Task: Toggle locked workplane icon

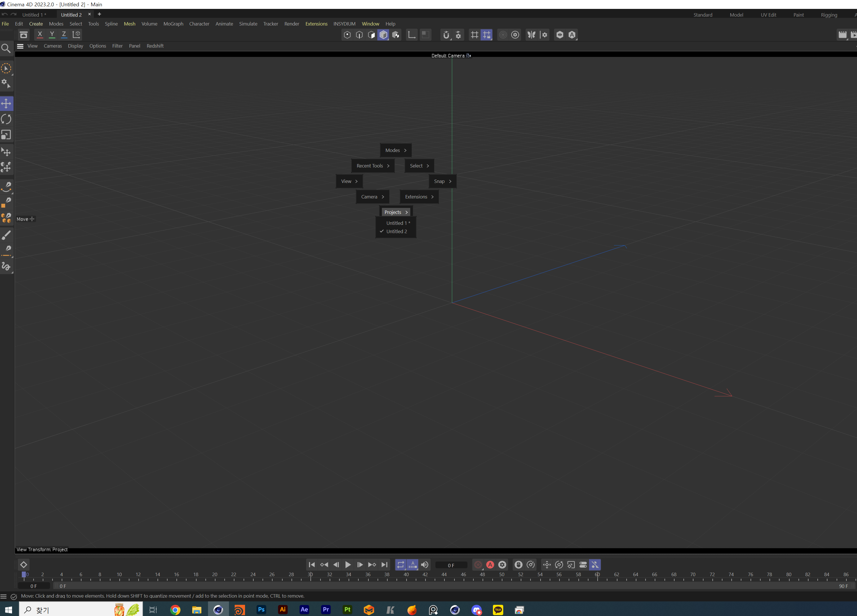Action: coord(487,35)
